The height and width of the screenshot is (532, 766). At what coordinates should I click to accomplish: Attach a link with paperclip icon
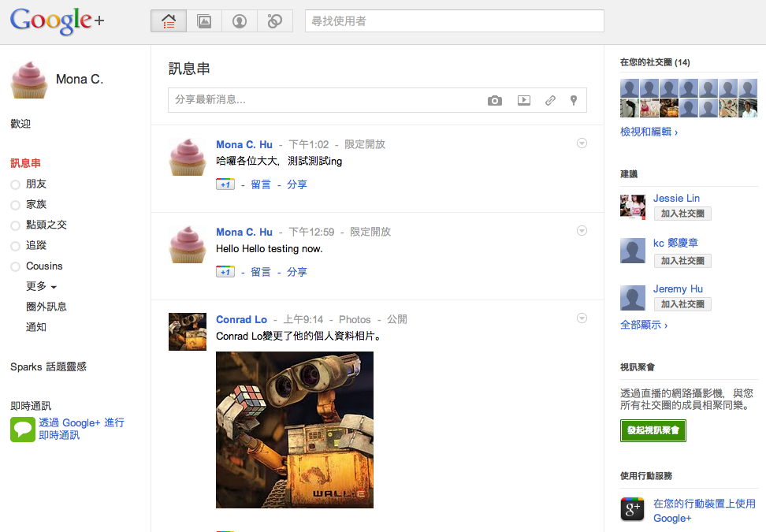pos(550,100)
